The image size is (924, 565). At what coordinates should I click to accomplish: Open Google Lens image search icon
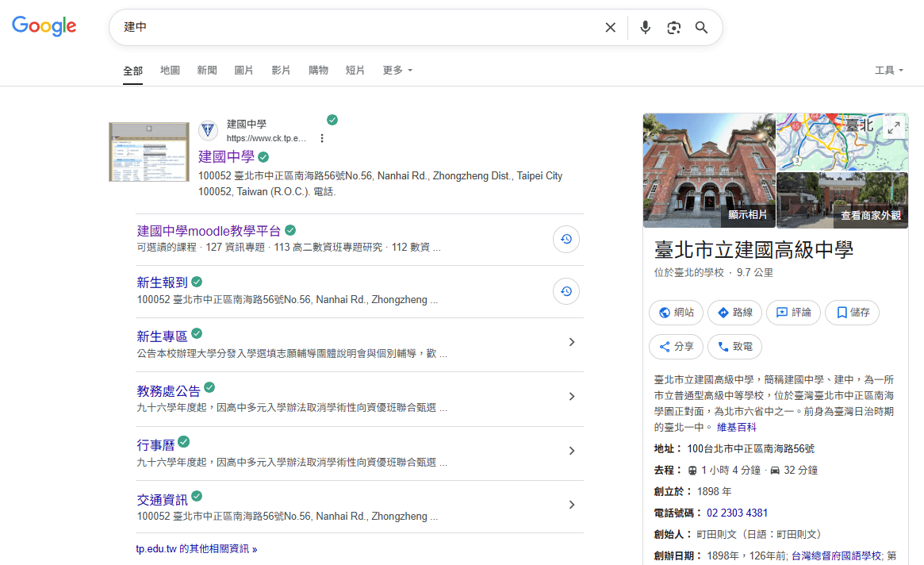[673, 27]
